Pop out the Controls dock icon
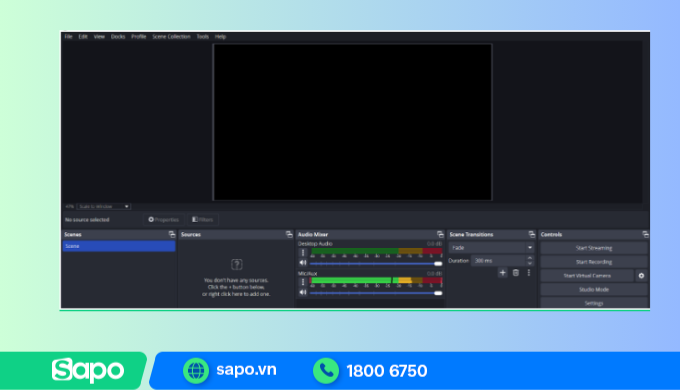The image size is (680, 390). point(645,234)
